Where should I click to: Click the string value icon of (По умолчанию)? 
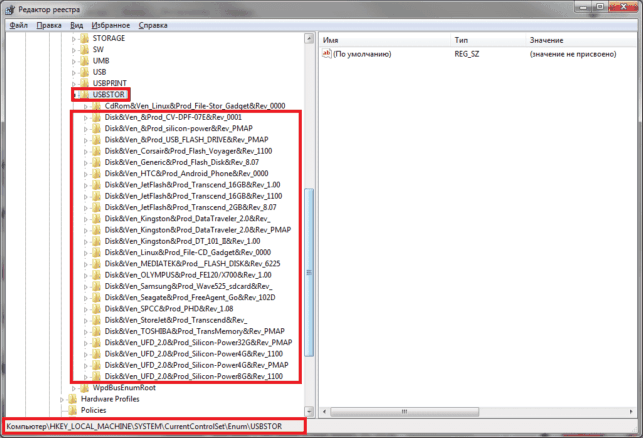(327, 54)
